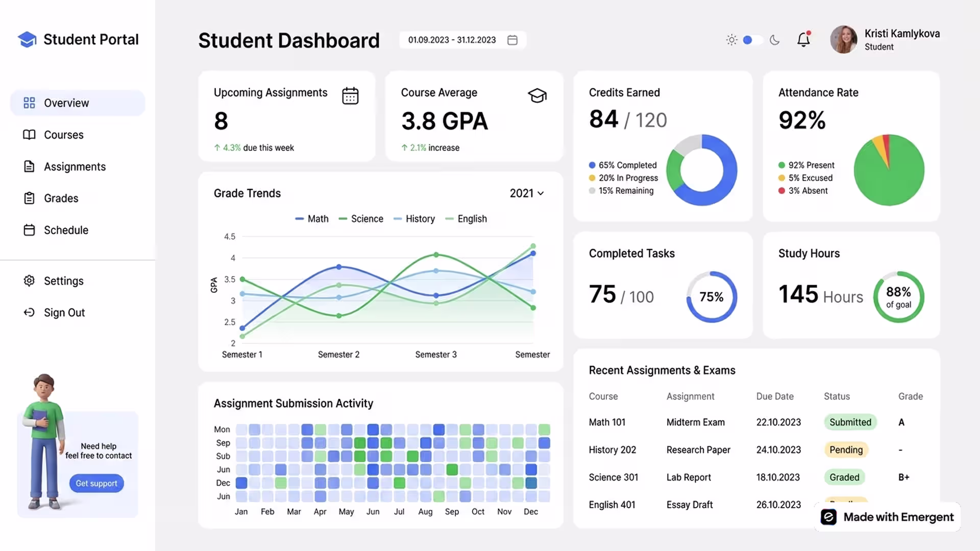This screenshot has width=980, height=551.
Task: Click the Submitted status badge for Math 101
Action: (x=850, y=422)
